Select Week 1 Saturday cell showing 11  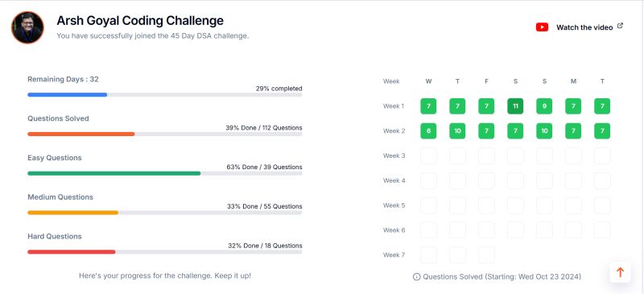(515, 106)
